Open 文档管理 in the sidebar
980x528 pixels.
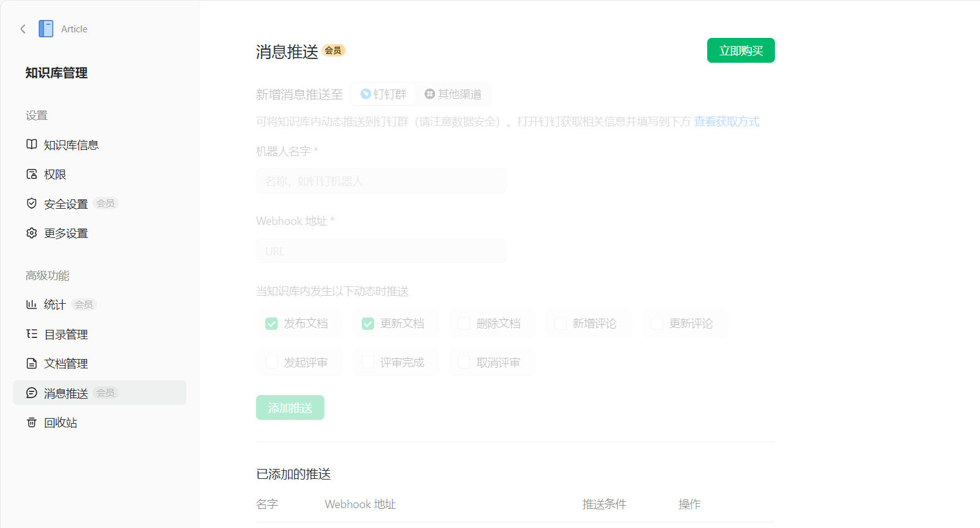(x=66, y=364)
